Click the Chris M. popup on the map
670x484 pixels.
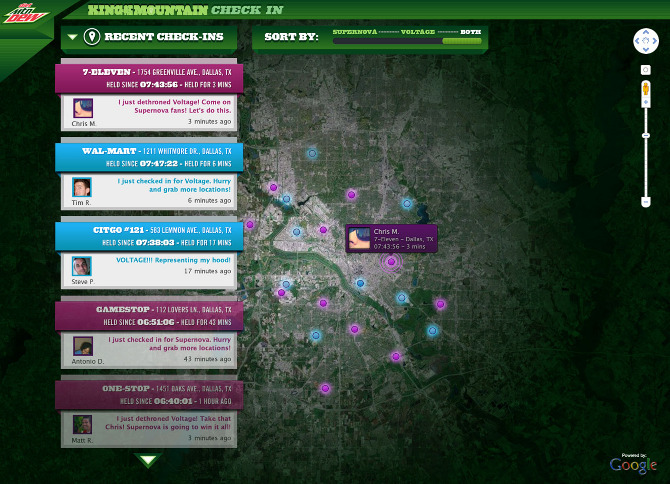[x=391, y=238]
